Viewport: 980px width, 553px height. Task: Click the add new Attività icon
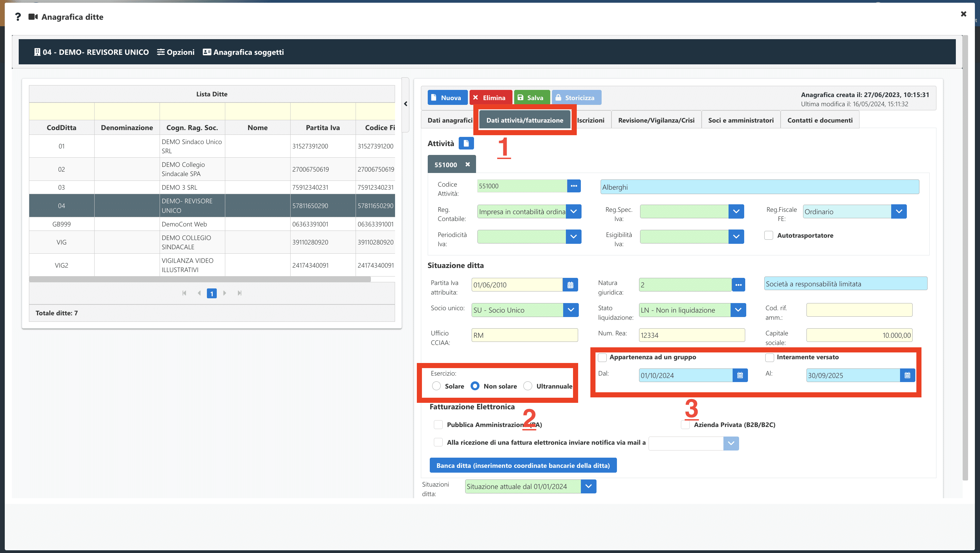[x=466, y=143]
